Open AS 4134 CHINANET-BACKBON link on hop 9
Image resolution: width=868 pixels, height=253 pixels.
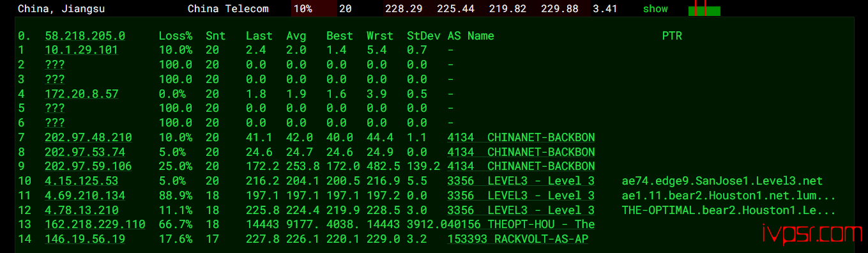pyautogui.click(x=521, y=166)
